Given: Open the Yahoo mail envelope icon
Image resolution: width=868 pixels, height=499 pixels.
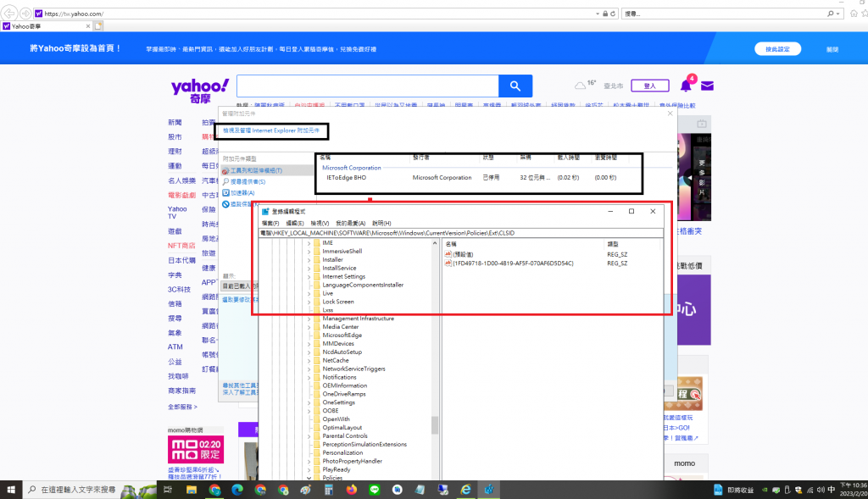Looking at the screenshot, I should point(707,86).
